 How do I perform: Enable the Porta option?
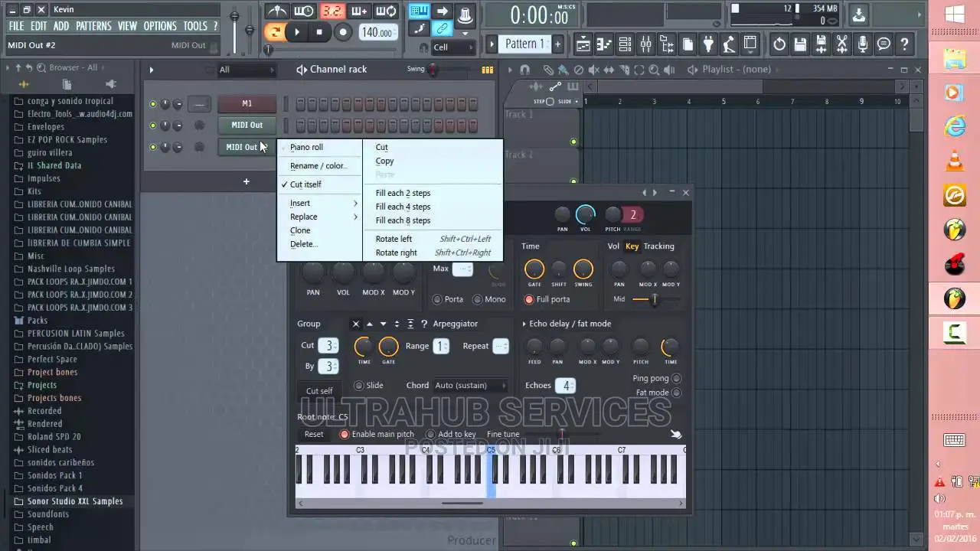(x=437, y=299)
